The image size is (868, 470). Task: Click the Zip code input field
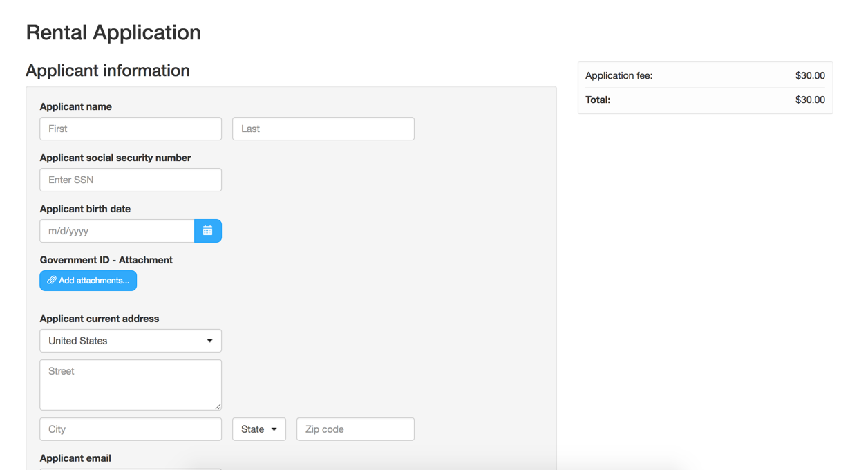(x=355, y=429)
